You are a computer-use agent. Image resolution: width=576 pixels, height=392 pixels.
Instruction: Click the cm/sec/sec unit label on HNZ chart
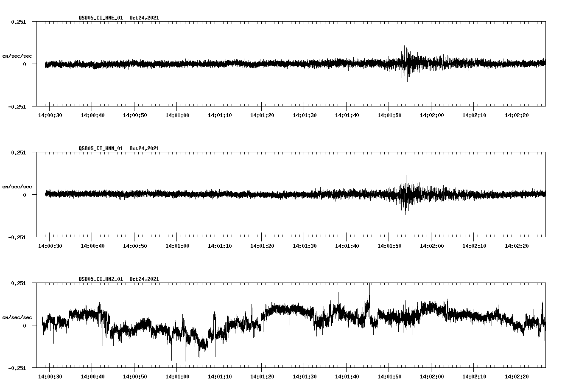[x=17, y=317]
